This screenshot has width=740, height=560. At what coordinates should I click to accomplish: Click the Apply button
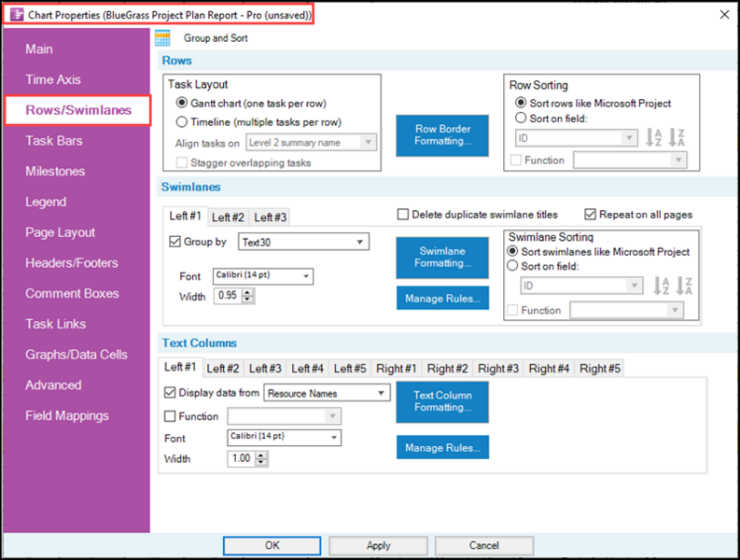pos(379,545)
